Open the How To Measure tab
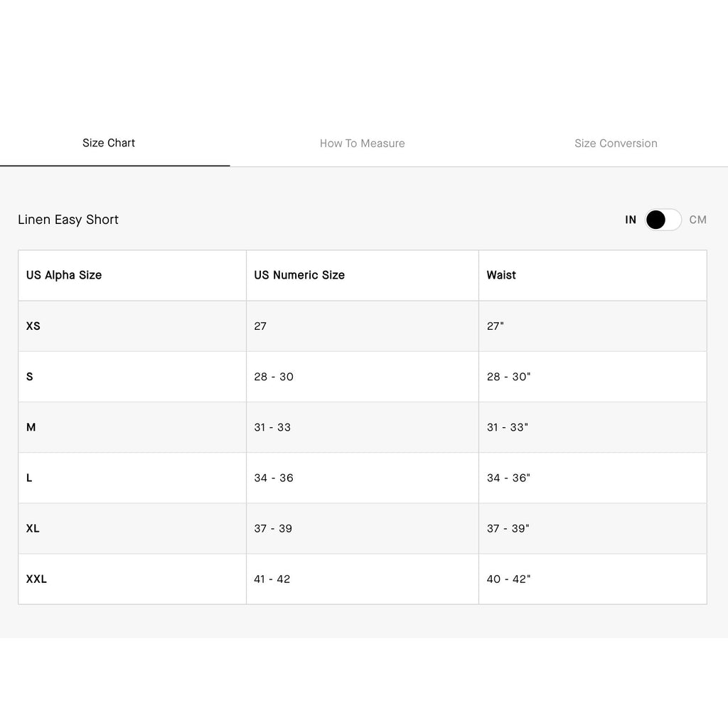This screenshot has width=728, height=728. 362,144
